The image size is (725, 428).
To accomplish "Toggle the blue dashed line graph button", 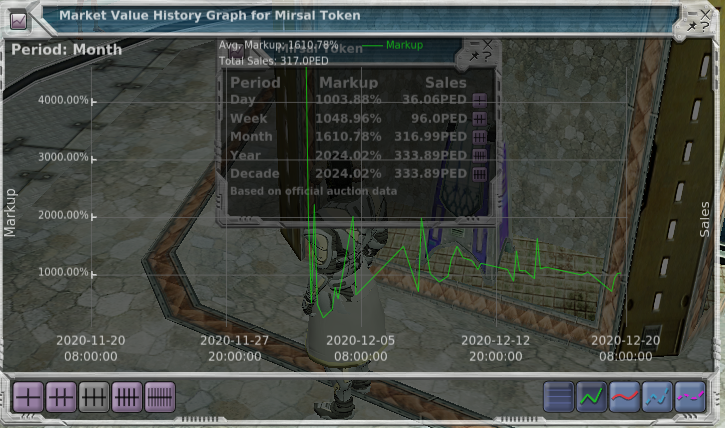I will 657,397.
